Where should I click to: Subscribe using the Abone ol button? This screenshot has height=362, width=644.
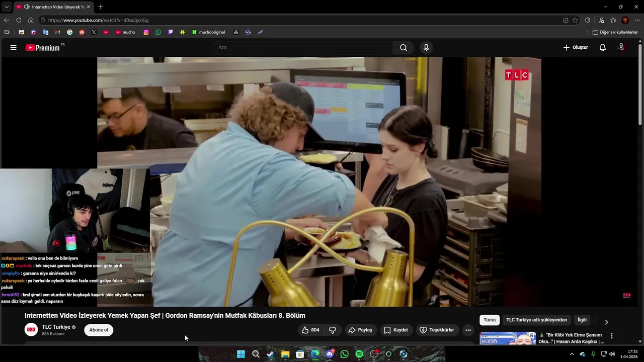[x=99, y=330]
